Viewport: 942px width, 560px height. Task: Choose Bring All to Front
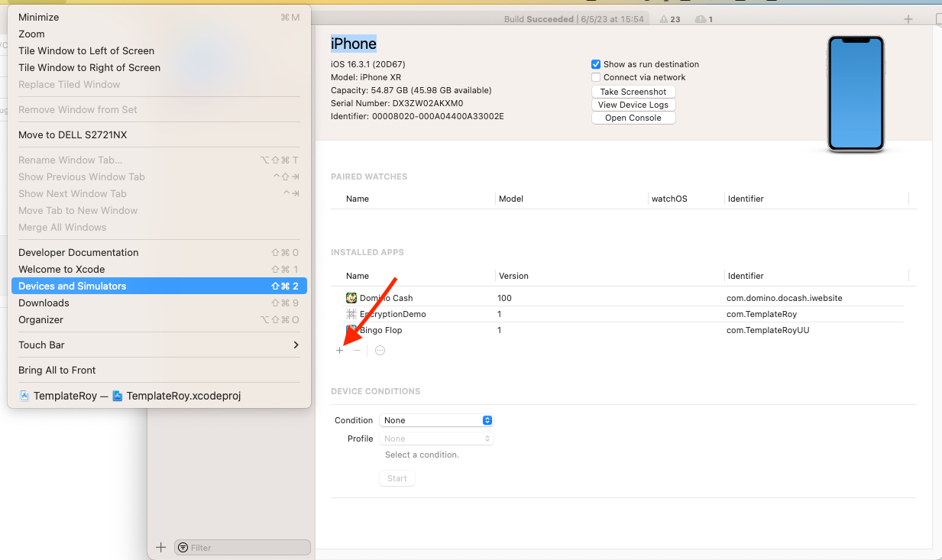[x=159, y=370]
